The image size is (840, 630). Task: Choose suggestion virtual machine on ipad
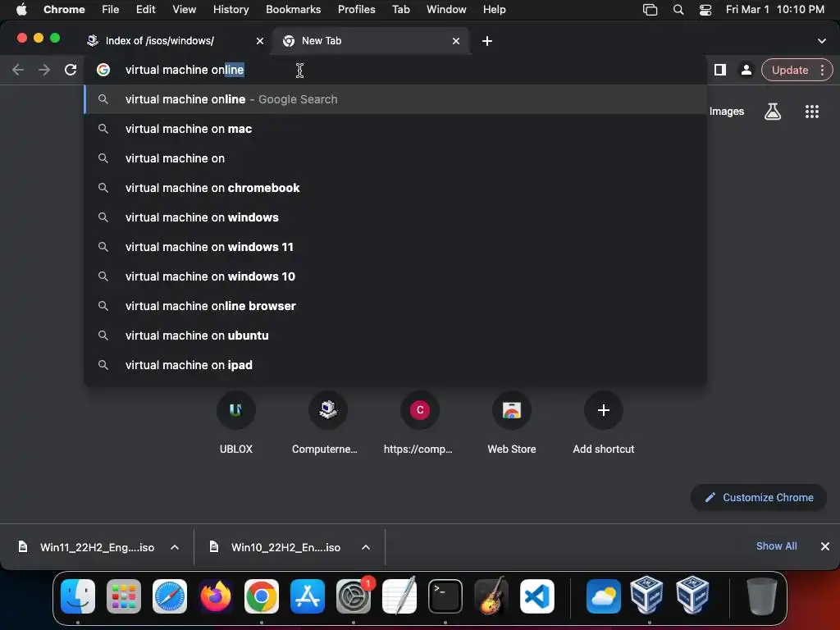[395, 364]
